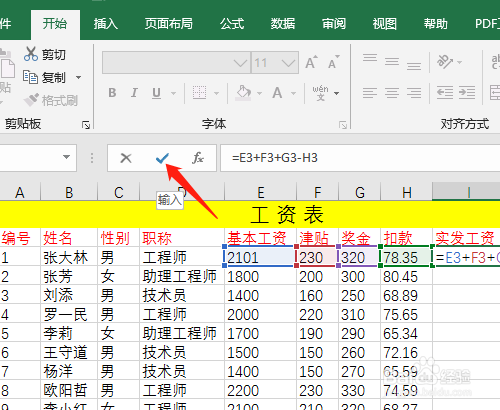Switch to the 插入 (Insert) tab
Image resolution: width=500 pixels, height=410 pixels.
(106, 24)
